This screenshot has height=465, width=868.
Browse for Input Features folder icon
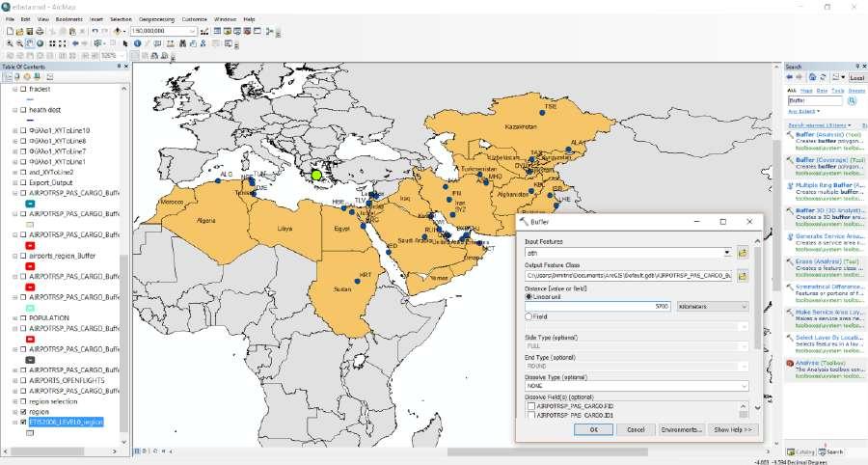[743, 253]
